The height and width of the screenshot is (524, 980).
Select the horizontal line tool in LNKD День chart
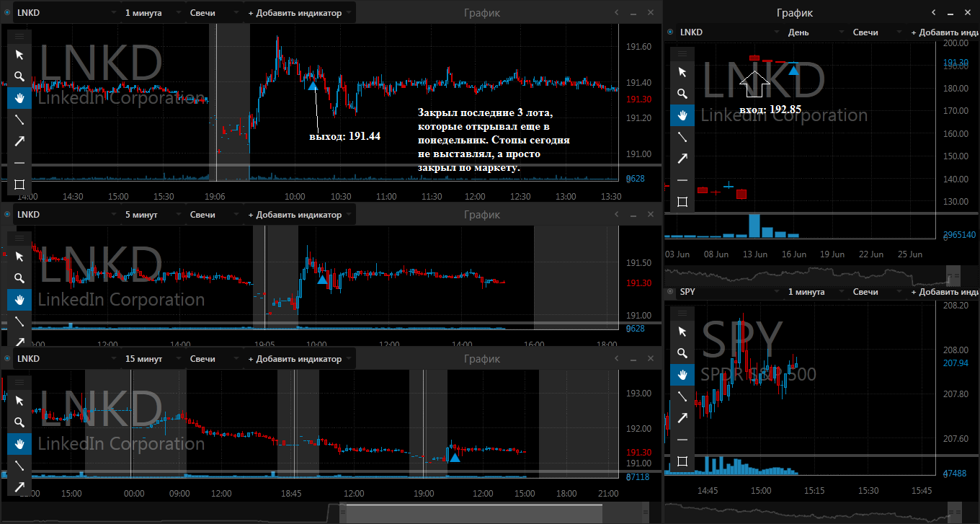click(x=682, y=180)
